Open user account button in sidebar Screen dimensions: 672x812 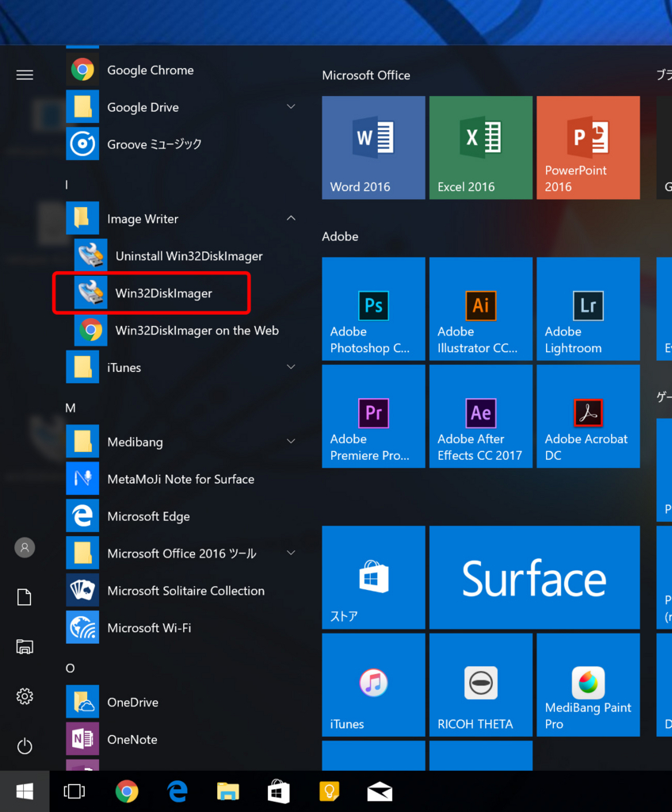pos(25,547)
